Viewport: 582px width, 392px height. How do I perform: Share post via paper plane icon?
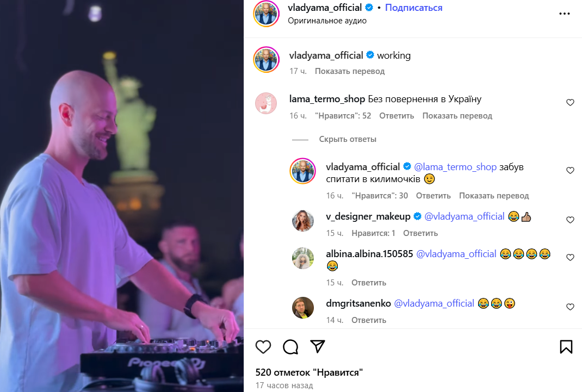pyautogui.click(x=318, y=346)
